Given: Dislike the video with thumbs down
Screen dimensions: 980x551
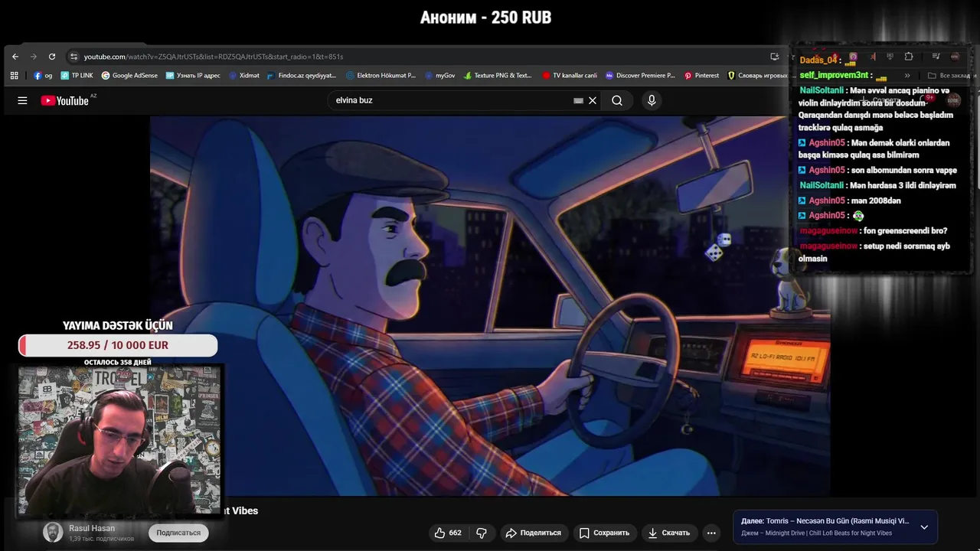Looking at the screenshot, I should (482, 533).
